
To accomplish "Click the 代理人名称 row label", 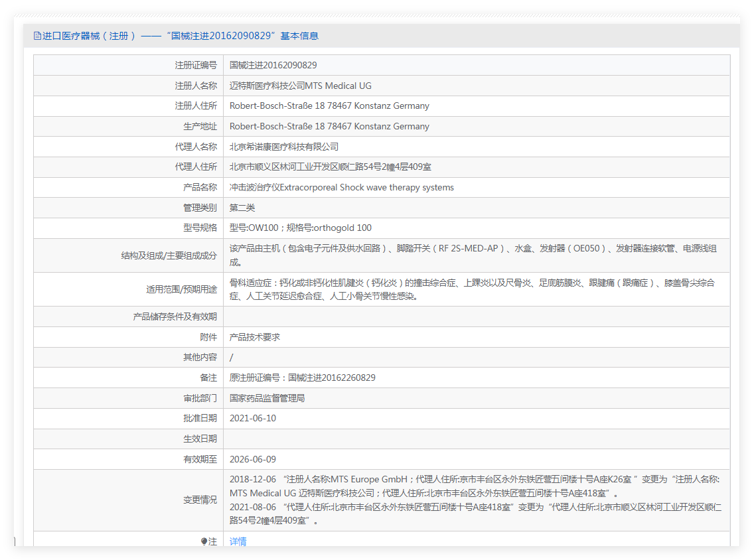I will pos(196,147).
